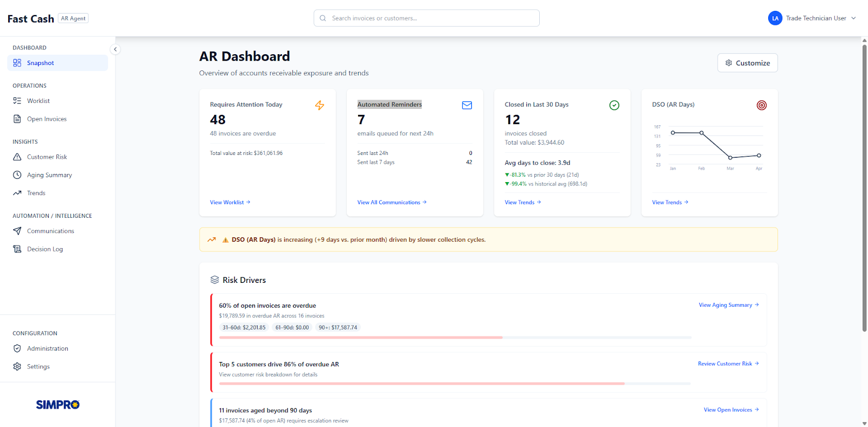Click the Administration shield icon
Screen dimensions: 868x427
pyautogui.click(x=17, y=348)
